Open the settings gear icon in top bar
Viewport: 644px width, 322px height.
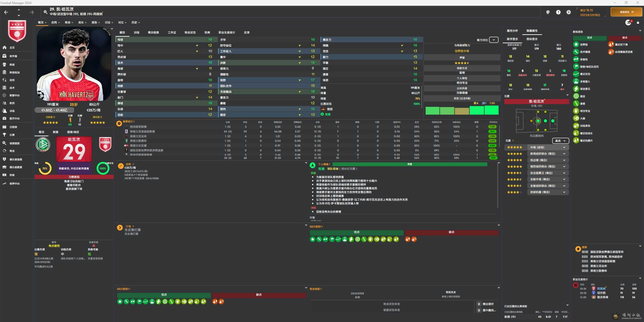(569, 12)
